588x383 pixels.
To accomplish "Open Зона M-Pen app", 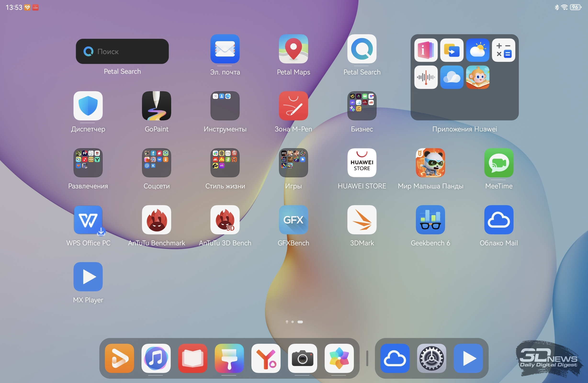I will tap(293, 106).
